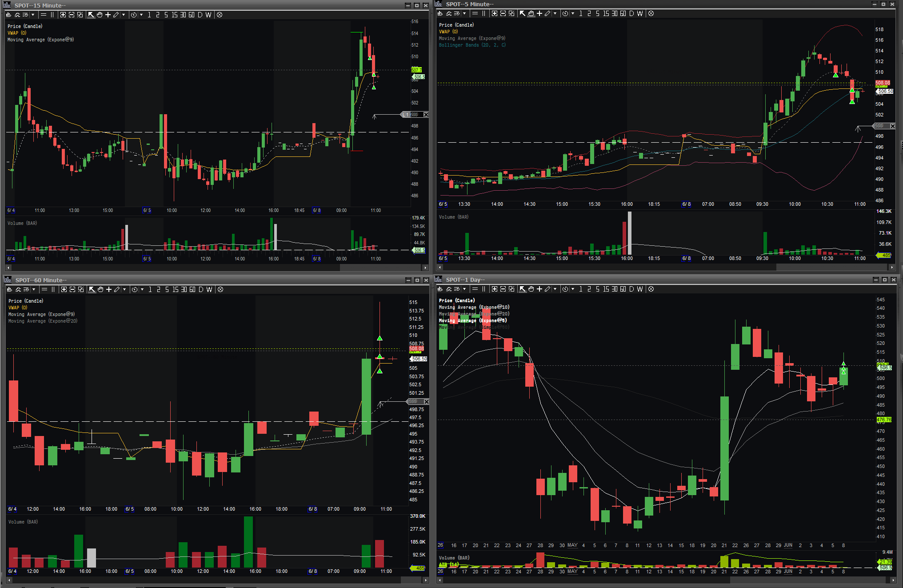Click the SPOT--5 Minute-- window title

pyautogui.click(x=470, y=4)
